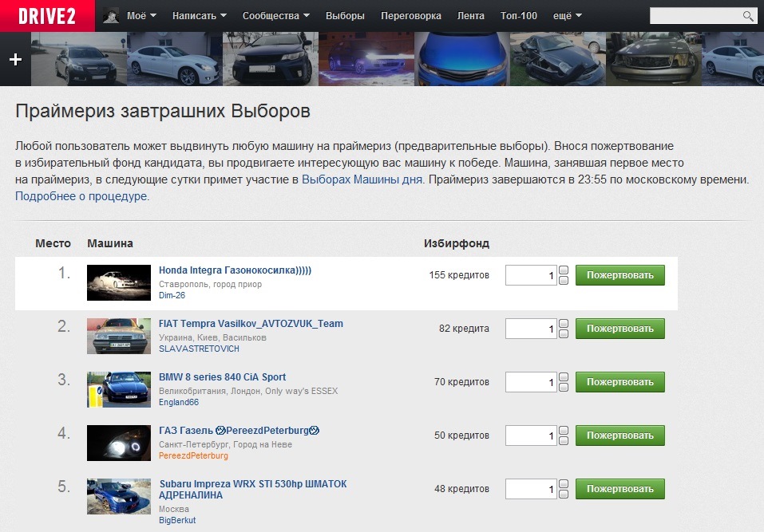This screenshot has height=532, width=764.
Task: Open the BMW 8 series 840 CiA Sport link
Action: pos(222,377)
